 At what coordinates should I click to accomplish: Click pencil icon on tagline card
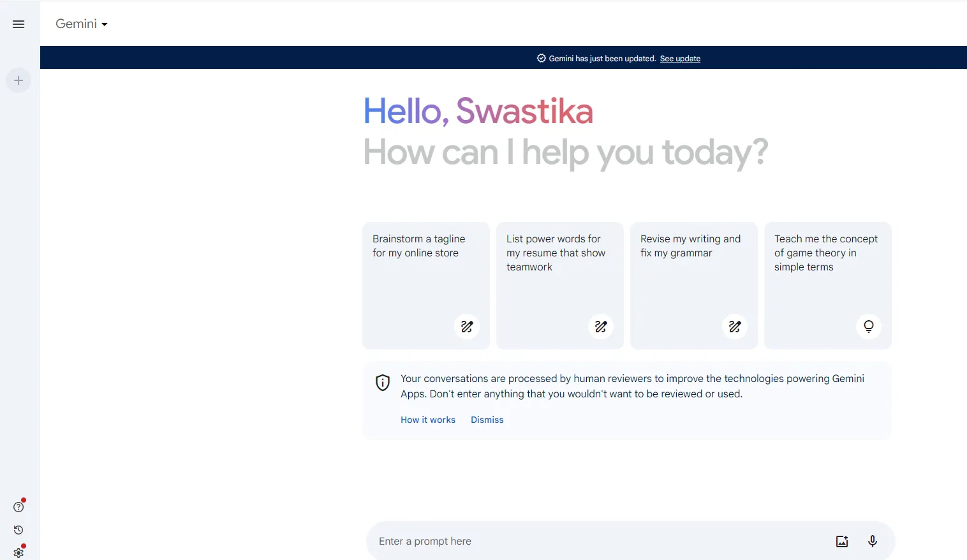coord(467,327)
